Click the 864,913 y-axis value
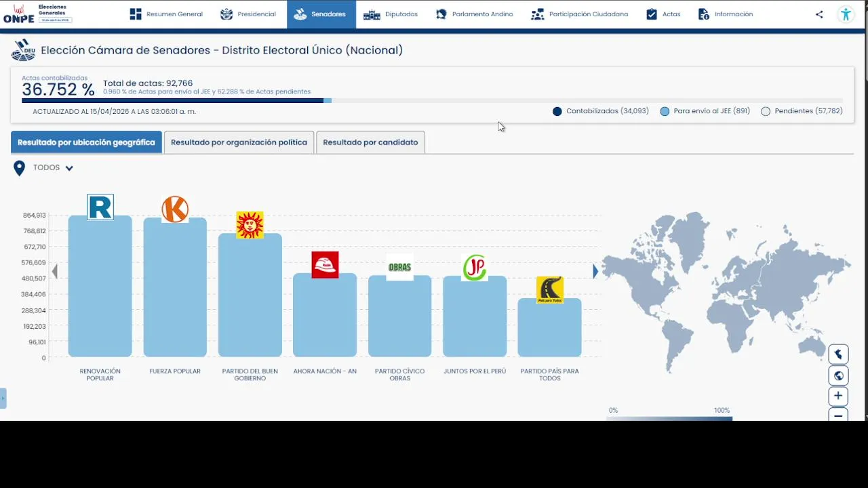 coord(35,216)
